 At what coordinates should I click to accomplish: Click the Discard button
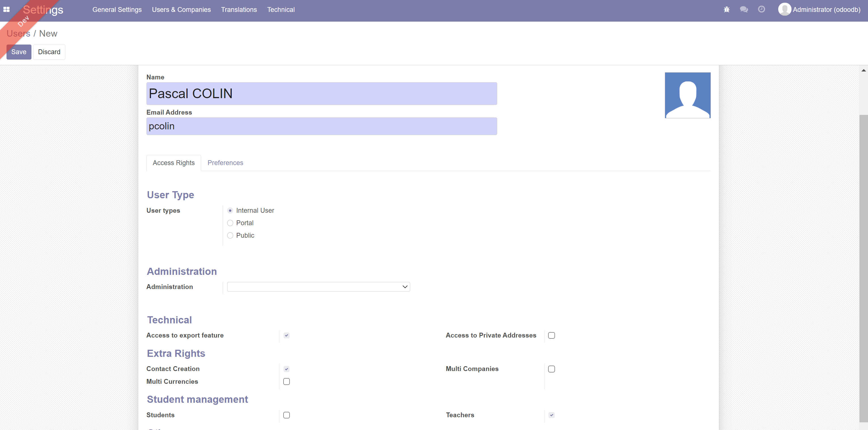[49, 52]
